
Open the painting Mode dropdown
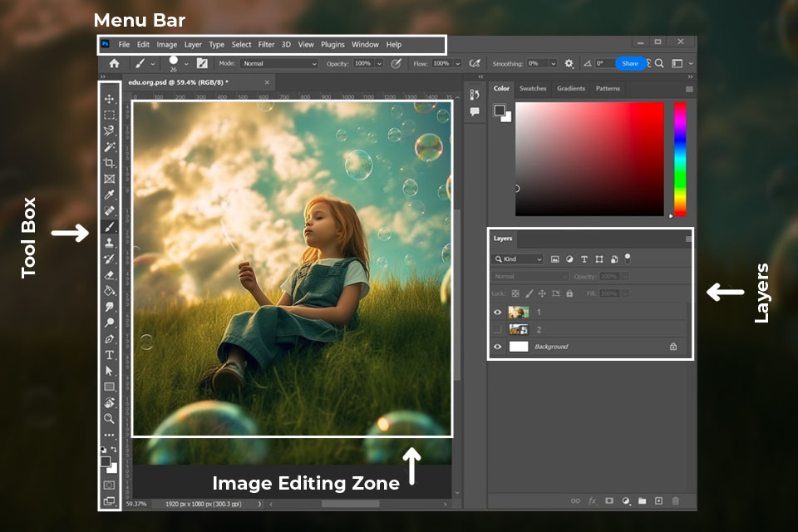coord(279,64)
